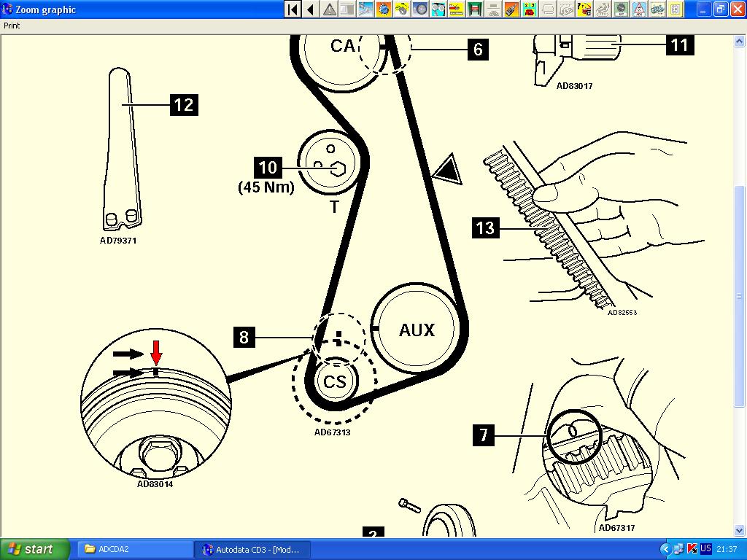Click the last yellow document toolbar icon

[676, 9]
